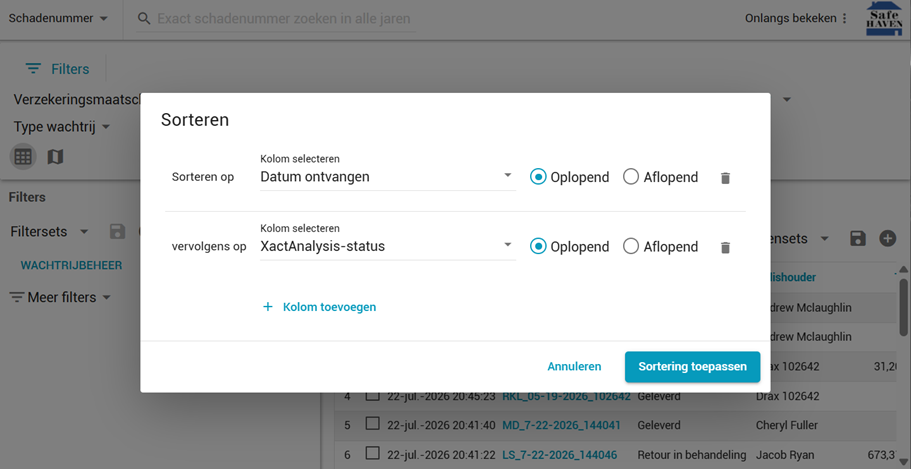Image resolution: width=911 pixels, height=469 pixels.
Task: Click the search magnifier icon
Action: click(x=144, y=19)
